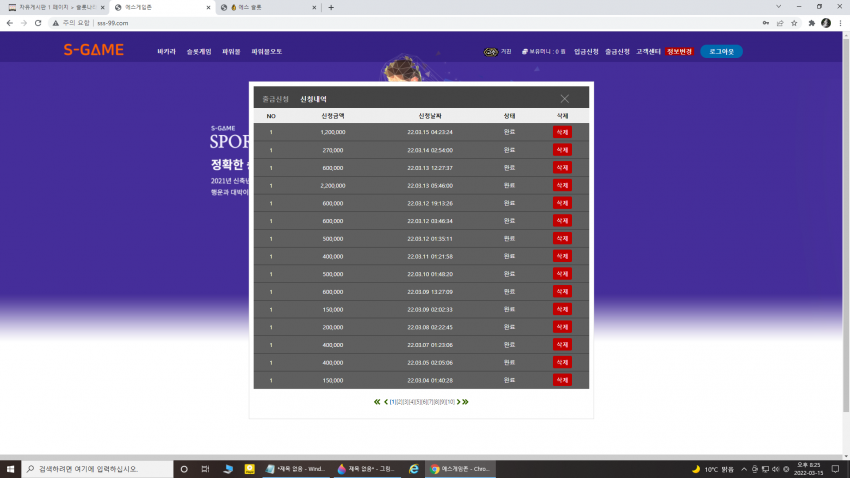Close the 신청내역 popup with the X

pos(564,99)
